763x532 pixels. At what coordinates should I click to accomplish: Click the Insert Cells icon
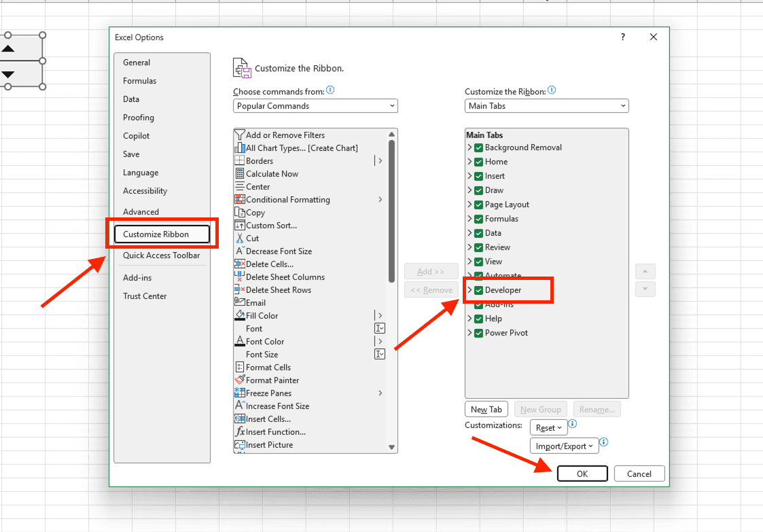click(x=239, y=419)
